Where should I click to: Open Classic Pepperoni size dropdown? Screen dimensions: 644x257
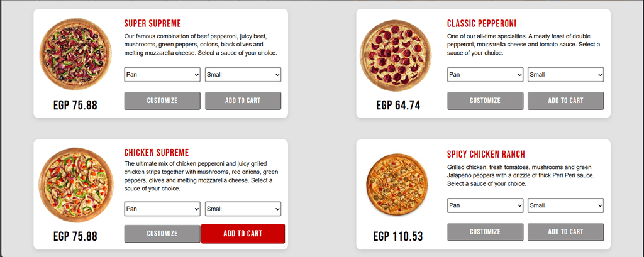[565, 75]
